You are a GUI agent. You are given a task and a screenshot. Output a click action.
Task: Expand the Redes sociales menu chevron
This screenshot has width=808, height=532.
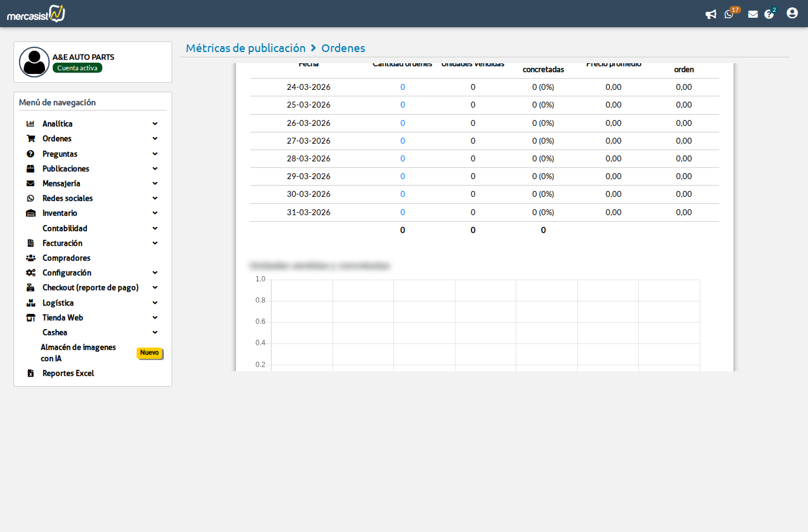155,198
